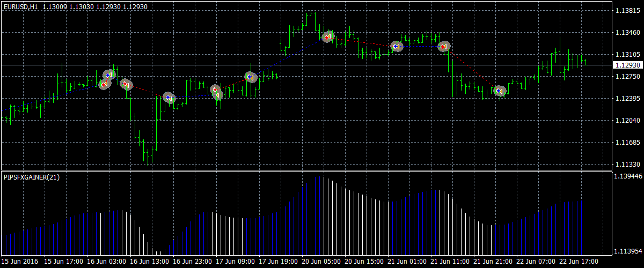Click the 1.11685 price level label

point(627,143)
